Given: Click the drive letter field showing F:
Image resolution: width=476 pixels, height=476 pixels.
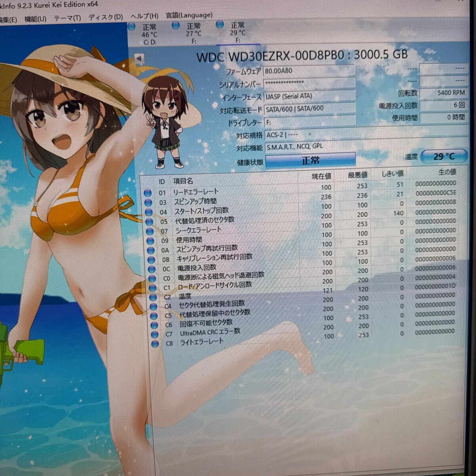Looking at the screenshot, I should 310,122.
